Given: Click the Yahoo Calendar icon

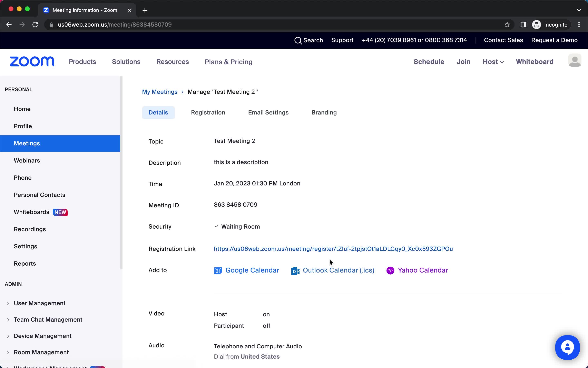Looking at the screenshot, I should pos(390,270).
